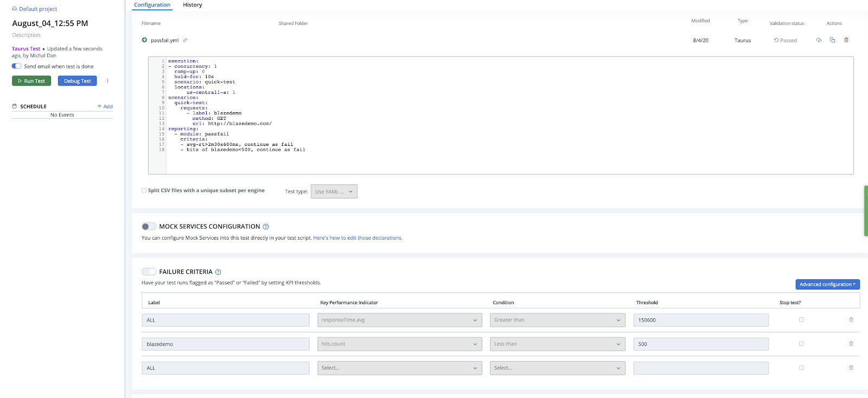Click the Run Test button
The image size is (868, 398).
click(x=31, y=81)
